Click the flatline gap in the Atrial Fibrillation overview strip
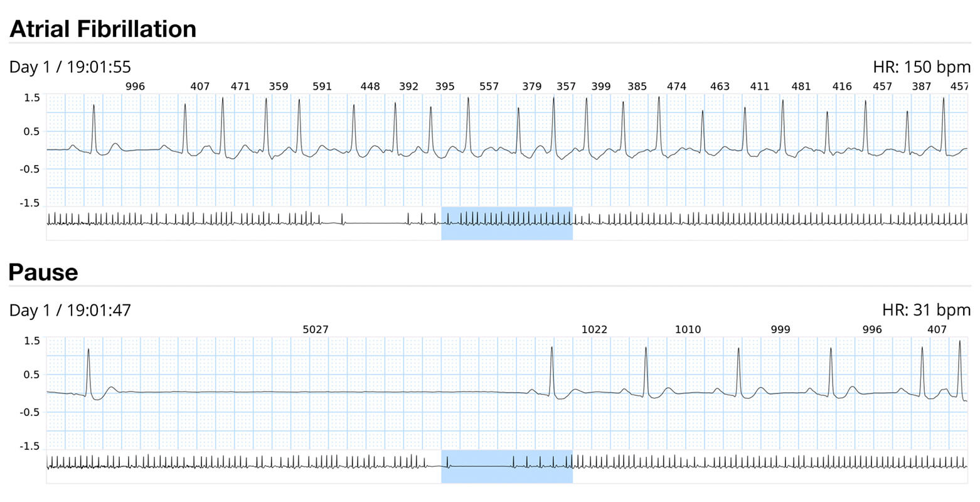The width and height of the screenshot is (980, 502). [x=375, y=222]
